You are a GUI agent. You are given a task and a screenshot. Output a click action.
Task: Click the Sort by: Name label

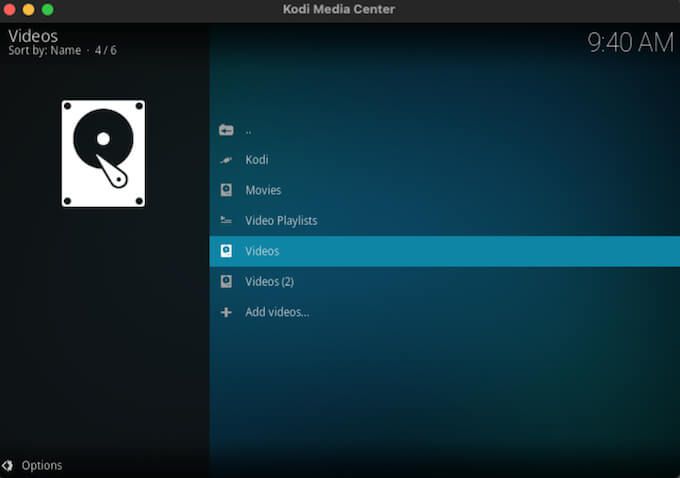pos(45,50)
